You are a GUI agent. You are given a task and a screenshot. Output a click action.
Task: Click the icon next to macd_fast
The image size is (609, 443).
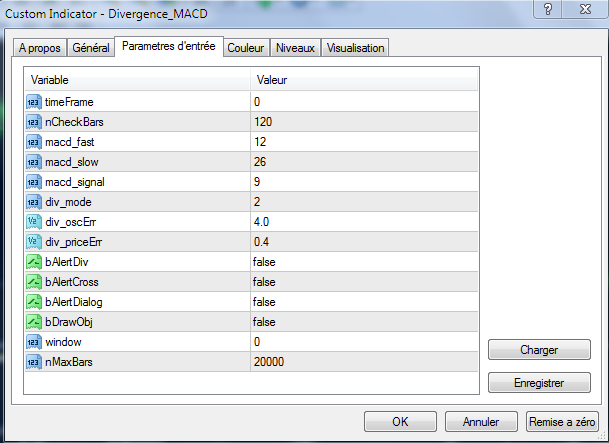click(34, 141)
